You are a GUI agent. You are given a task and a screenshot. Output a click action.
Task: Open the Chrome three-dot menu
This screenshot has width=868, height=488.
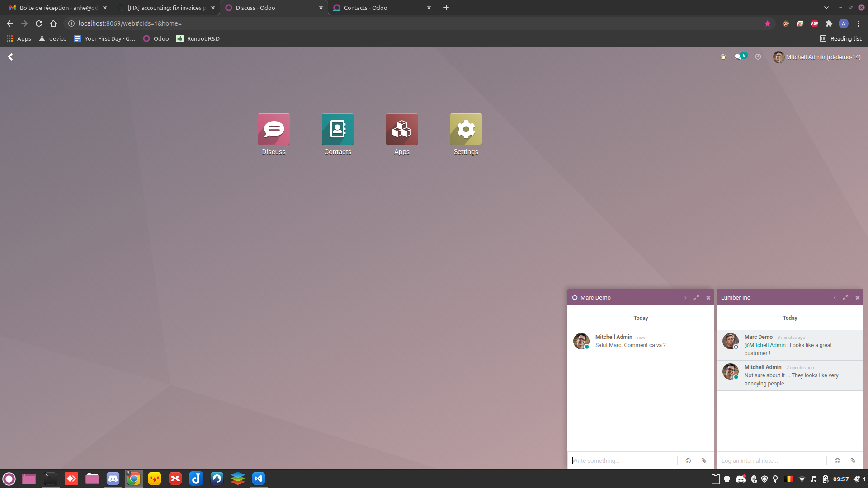point(859,23)
